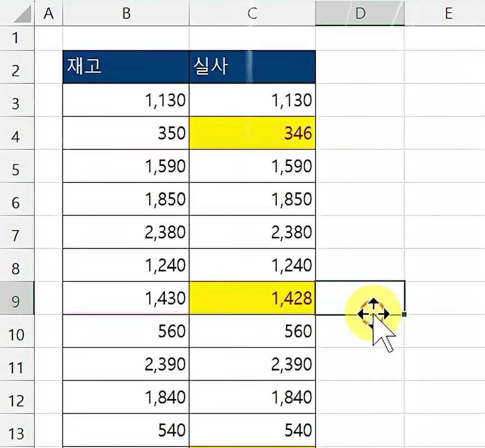Viewport: 485px width, 448px height.
Task: Select cell C10 with 560
Action: 252,331
